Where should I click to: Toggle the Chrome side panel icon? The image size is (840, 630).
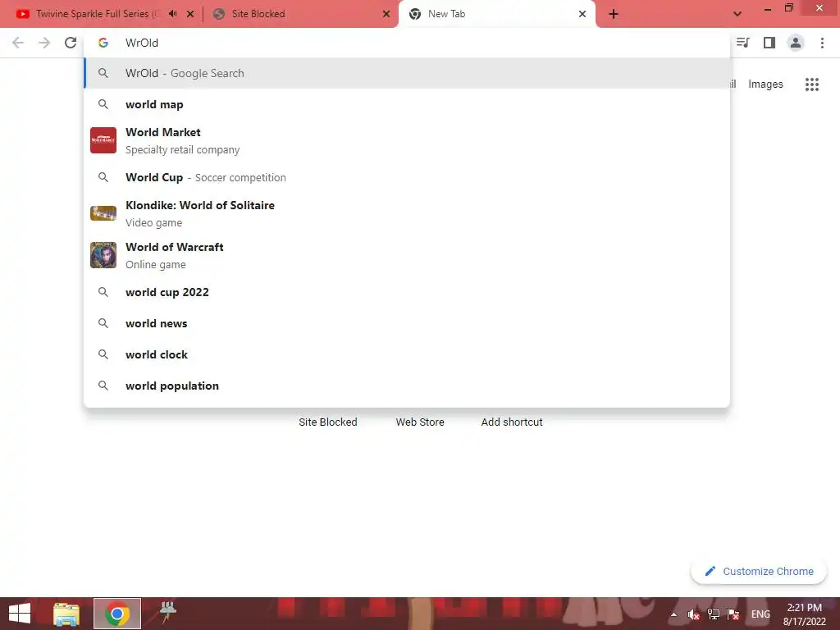(769, 43)
